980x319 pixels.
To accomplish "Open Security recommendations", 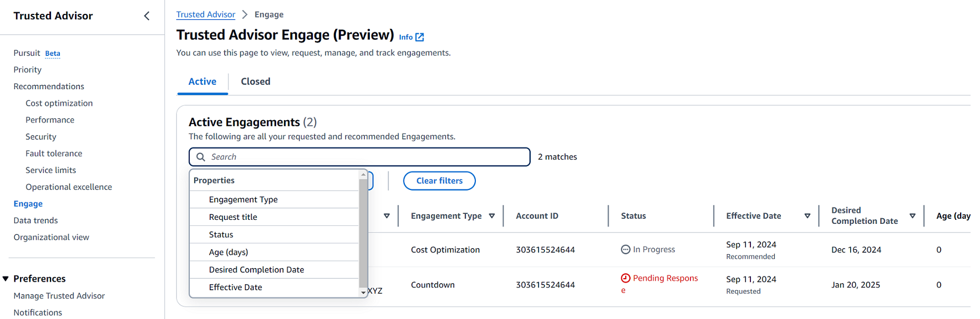I will coord(41,137).
